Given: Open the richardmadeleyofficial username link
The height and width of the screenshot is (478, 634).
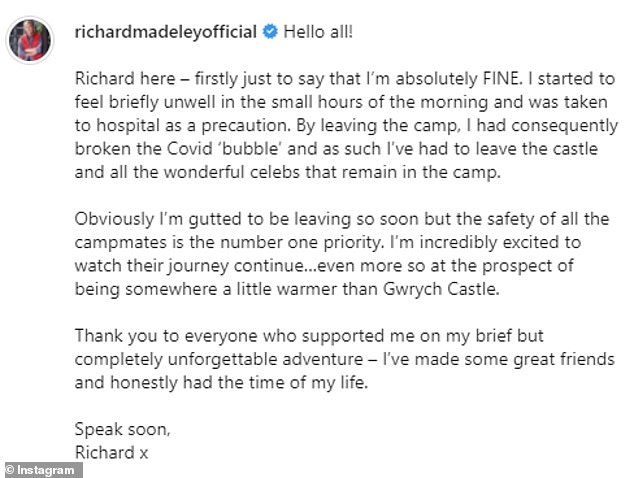Looking at the screenshot, I should 165,31.
